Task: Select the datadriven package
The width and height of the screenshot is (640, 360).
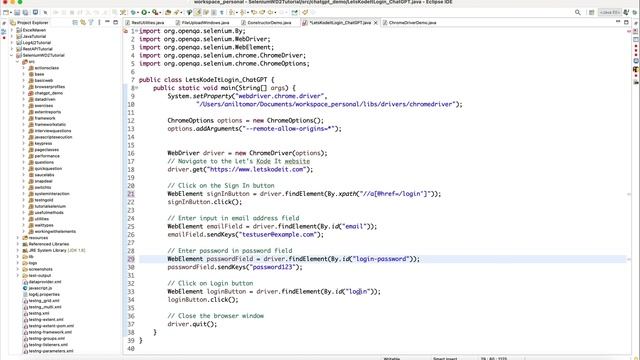Action: tap(45, 99)
